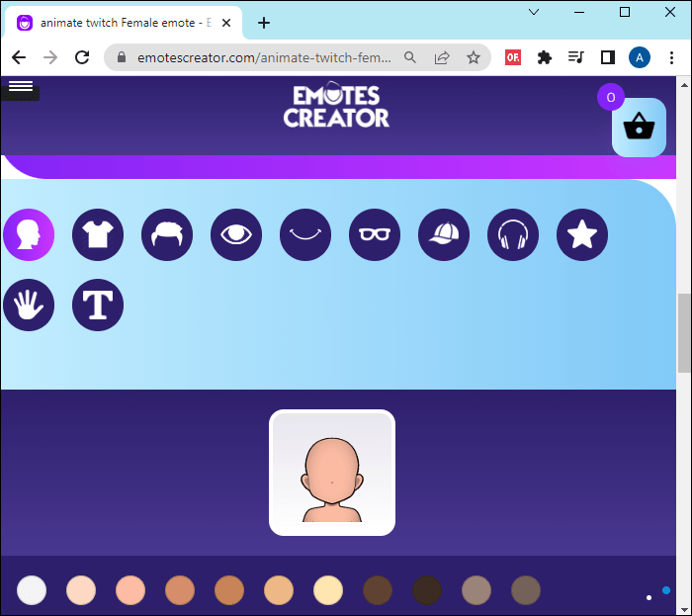The width and height of the screenshot is (692, 616).
Task: Select the head/skin category icon
Action: [29, 234]
